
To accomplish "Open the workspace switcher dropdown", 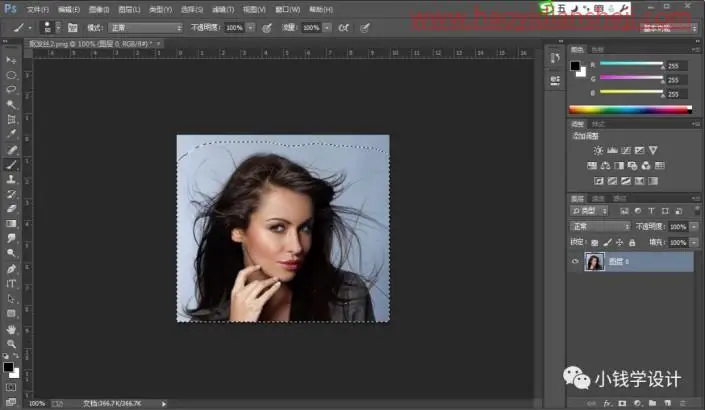I will click(x=668, y=28).
